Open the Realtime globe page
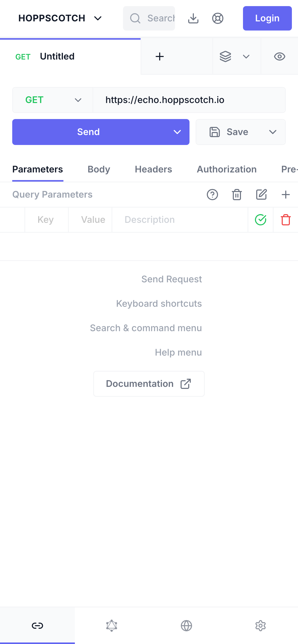The height and width of the screenshot is (644, 298). click(x=186, y=625)
